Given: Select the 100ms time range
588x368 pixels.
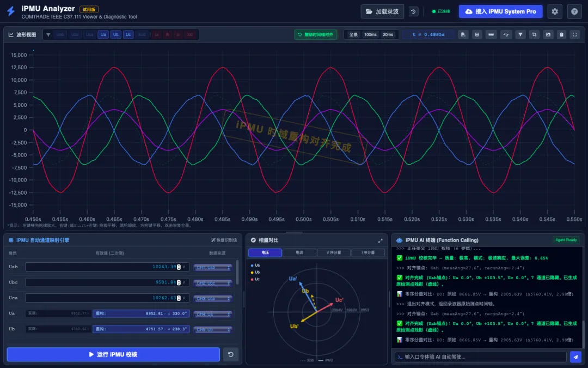Looking at the screenshot, I should 371,34.
